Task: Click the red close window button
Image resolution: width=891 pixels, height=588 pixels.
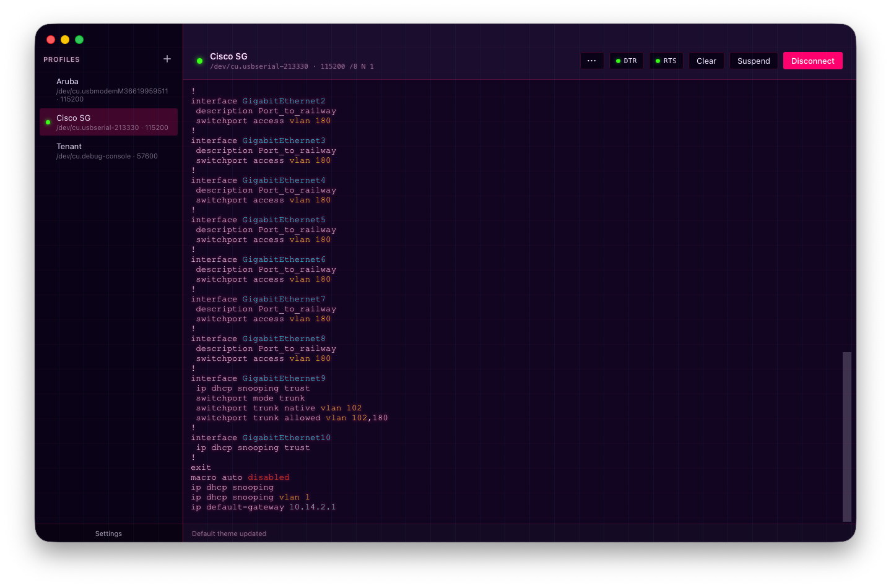Action: click(x=51, y=40)
